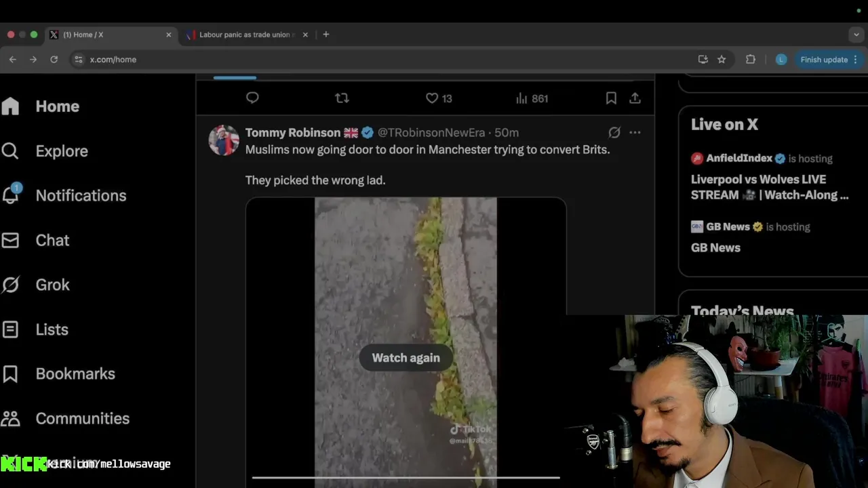The width and height of the screenshot is (868, 488).
Task: Open the AnfieldIndex host link
Action: coord(739,158)
